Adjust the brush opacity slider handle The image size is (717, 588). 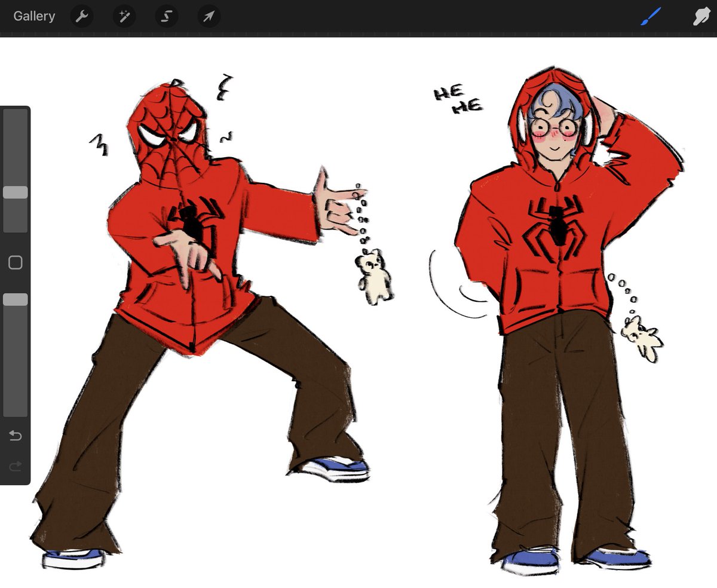[x=16, y=299]
